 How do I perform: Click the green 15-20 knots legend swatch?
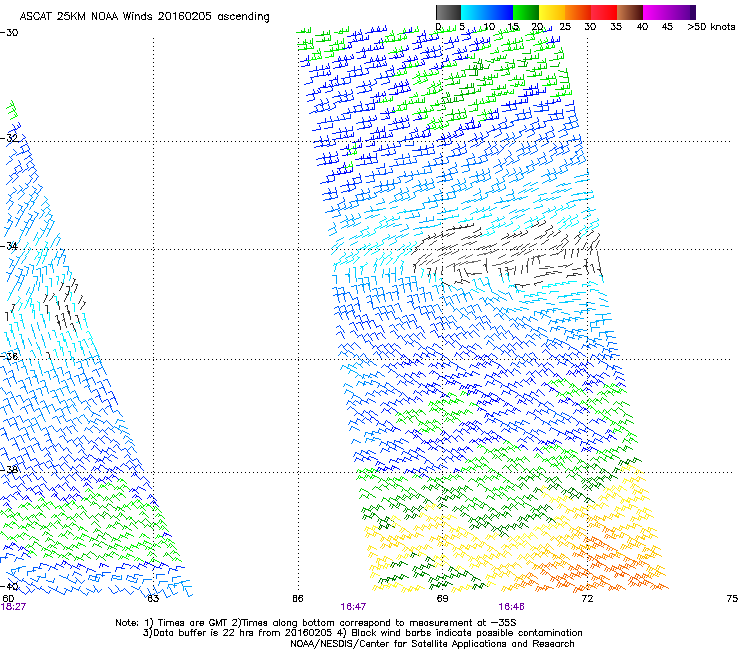click(526, 12)
